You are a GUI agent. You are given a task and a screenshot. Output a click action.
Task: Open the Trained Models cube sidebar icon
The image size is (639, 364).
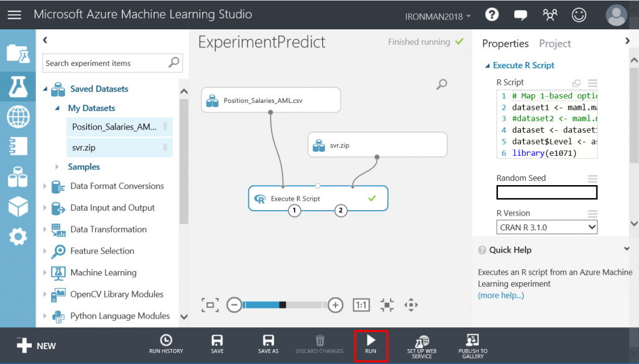[x=18, y=206]
